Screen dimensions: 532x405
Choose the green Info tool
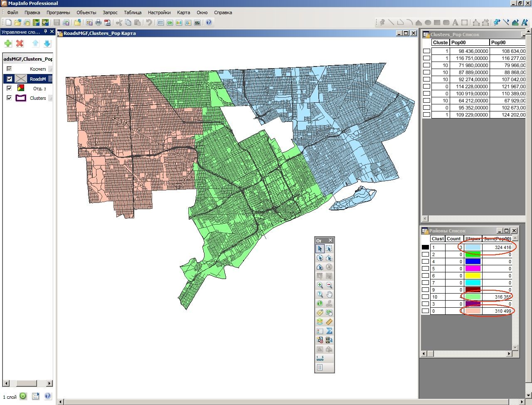point(320,304)
